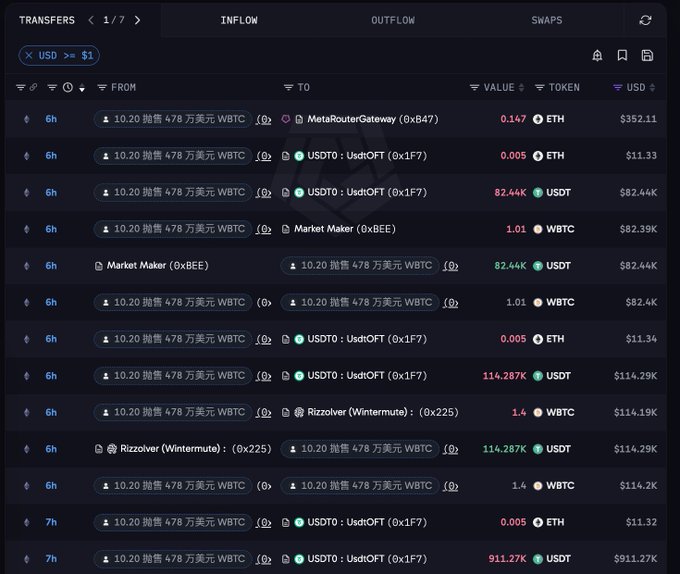Open the Ethereum transaction icon in $911.27K row

coord(27,559)
